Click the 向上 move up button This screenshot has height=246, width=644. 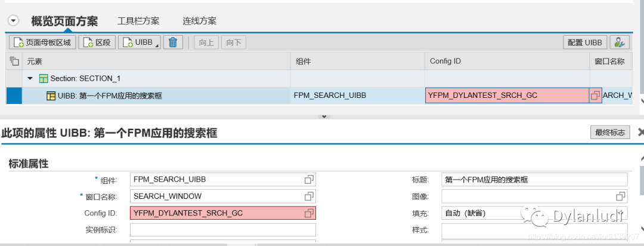pyautogui.click(x=206, y=42)
